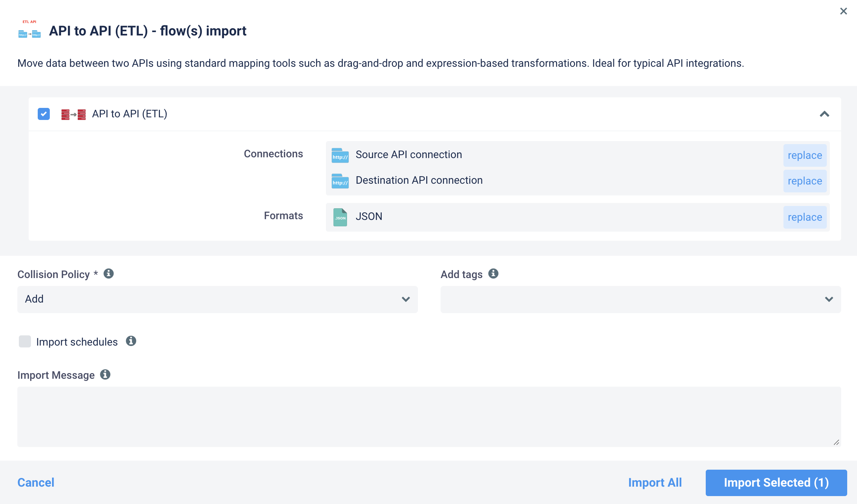Image resolution: width=857 pixels, height=504 pixels.
Task: Click Import Selected (1) button
Action: click(776, 483)
